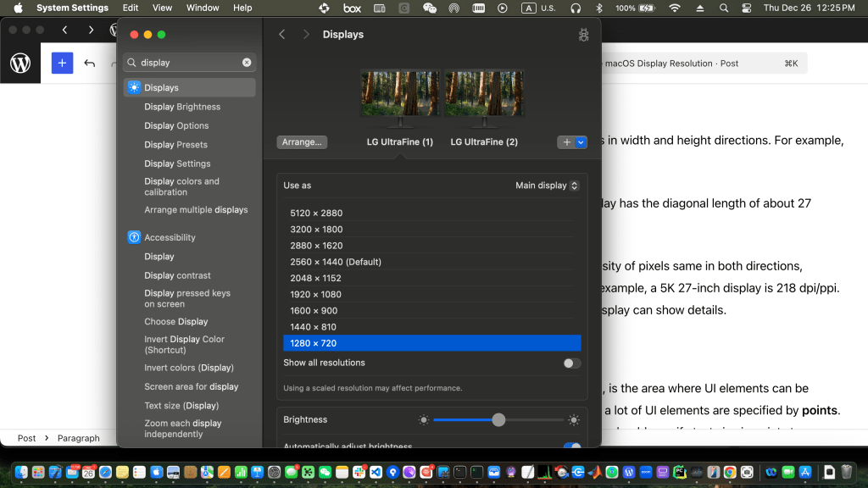Click the Accessibility icon in sidebar
Viewport: 868px width, 488px height.
[134, 237]
